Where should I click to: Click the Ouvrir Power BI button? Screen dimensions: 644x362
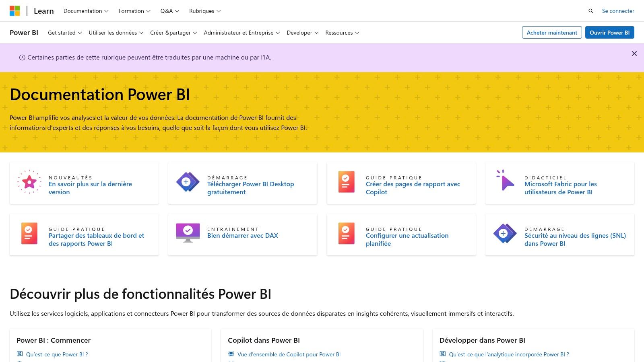(609, 33)
